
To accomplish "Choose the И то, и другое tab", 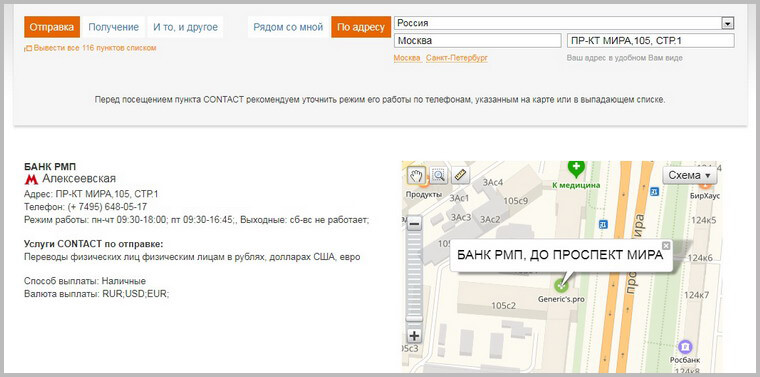I will pos(186,27).
